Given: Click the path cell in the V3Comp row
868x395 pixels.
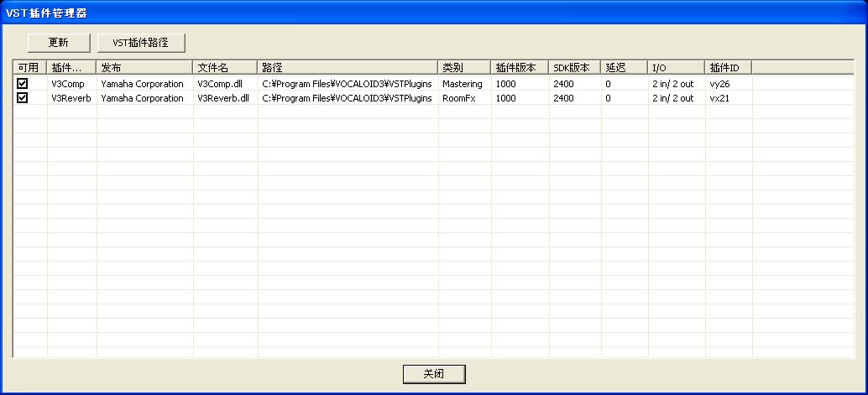Looking at the screenshot, I should pos(347,84).
